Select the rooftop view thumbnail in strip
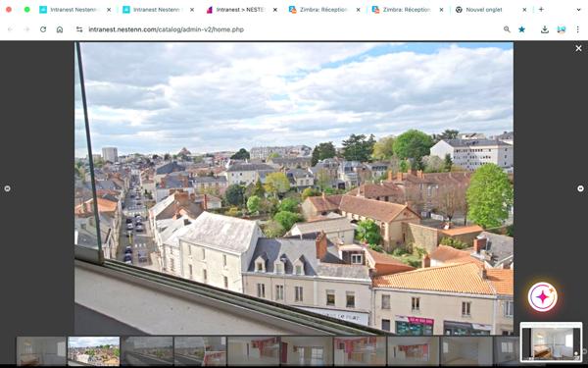The image size is (588, 368). click(x=94, y=350)
